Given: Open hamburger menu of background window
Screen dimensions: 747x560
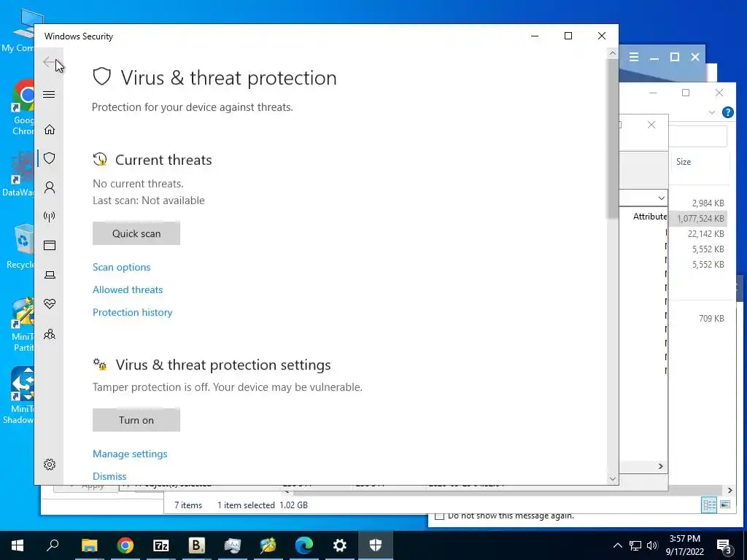Looking at the screenshot, I should point(634,57).
